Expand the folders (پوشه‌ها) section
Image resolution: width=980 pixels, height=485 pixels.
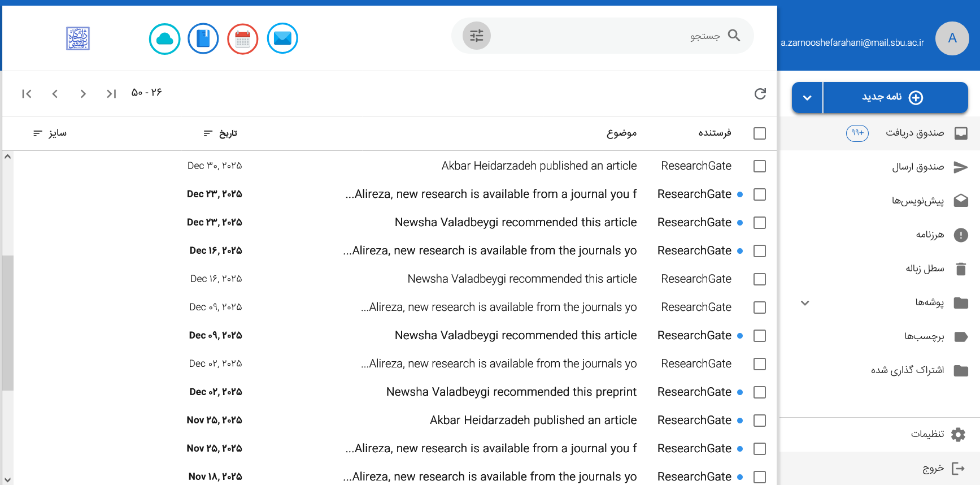(x=805, y=303)
